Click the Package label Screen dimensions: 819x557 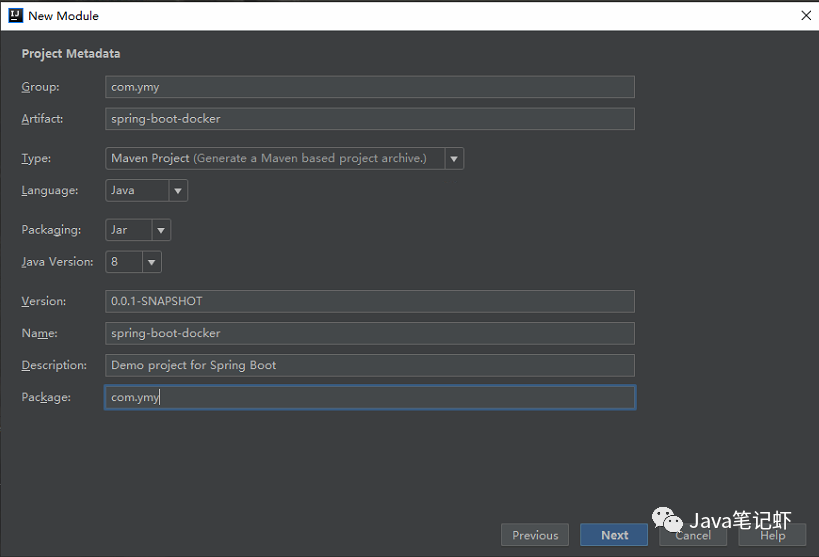coord(46,398)
